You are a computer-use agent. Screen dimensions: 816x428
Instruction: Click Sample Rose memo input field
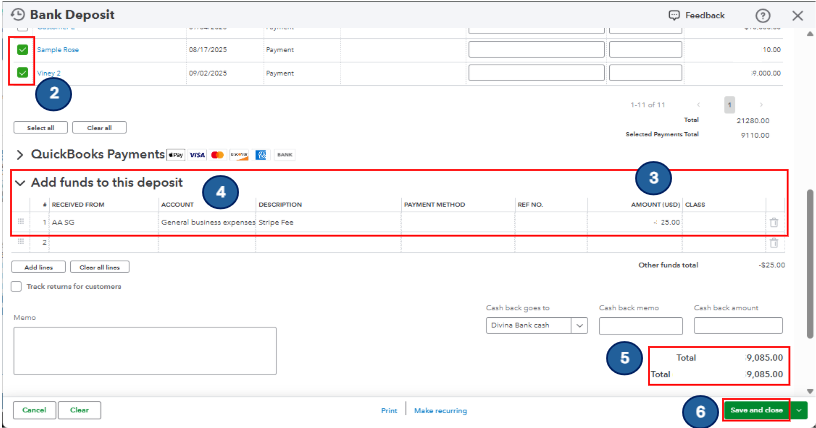[x=537, y=49]
